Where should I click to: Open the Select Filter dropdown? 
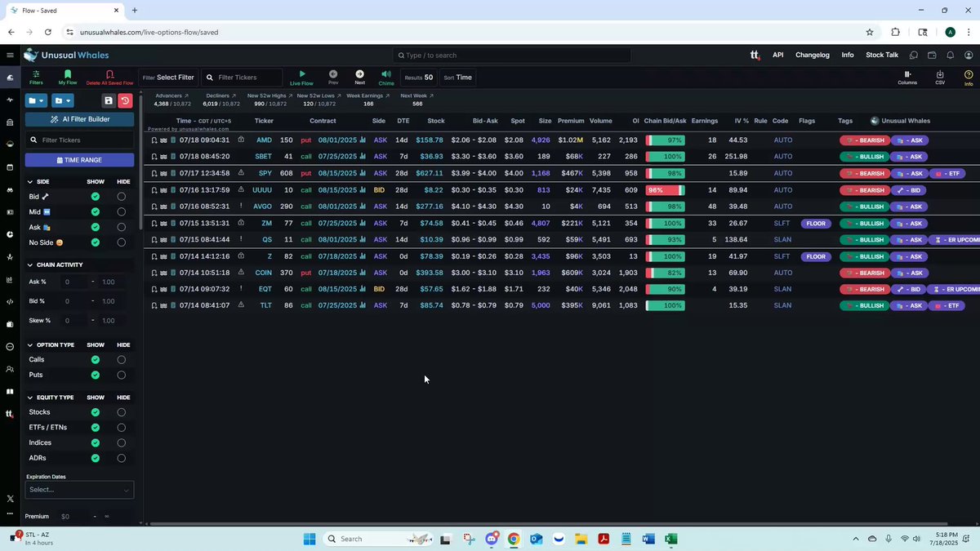pyautogui.click(x=168, y=78)
